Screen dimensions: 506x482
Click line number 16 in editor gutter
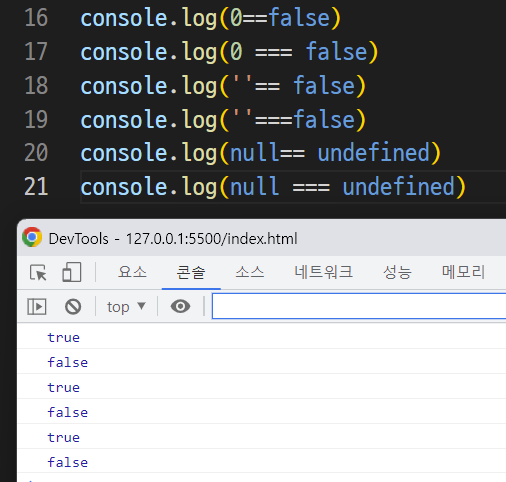tap(36, 18)
